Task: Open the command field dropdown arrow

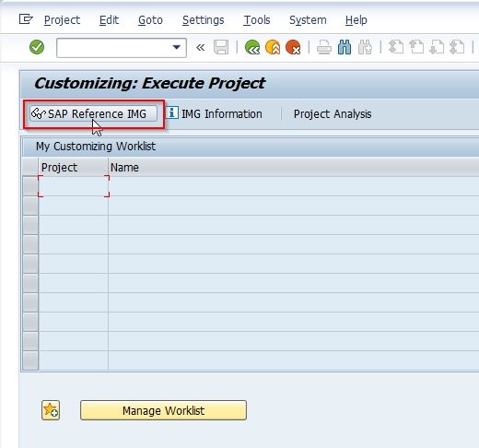Action: (x=177, y=47)
